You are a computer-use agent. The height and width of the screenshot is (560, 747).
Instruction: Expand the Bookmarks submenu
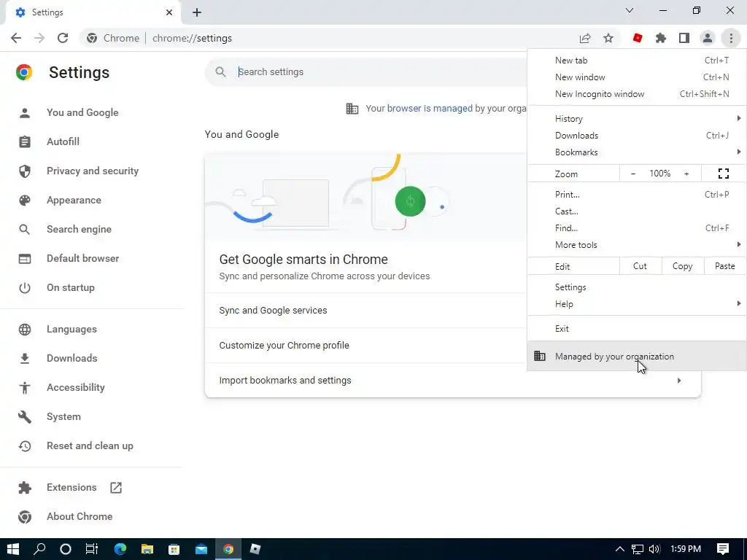pos(637,152)
